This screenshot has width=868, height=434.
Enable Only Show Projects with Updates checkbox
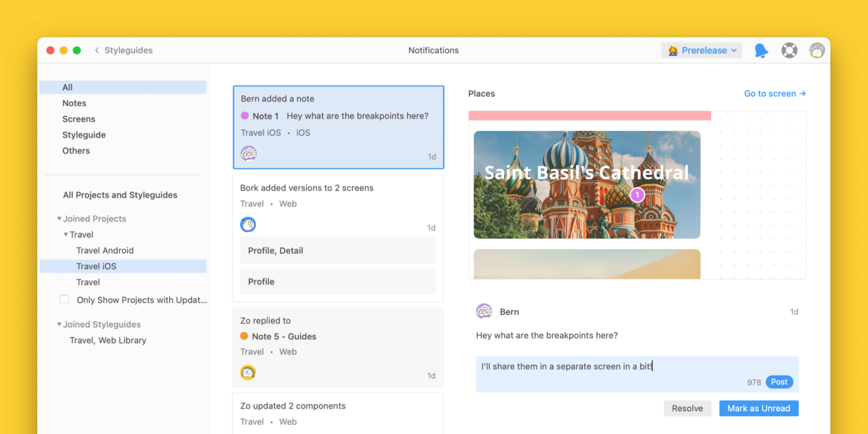[64, 299]
